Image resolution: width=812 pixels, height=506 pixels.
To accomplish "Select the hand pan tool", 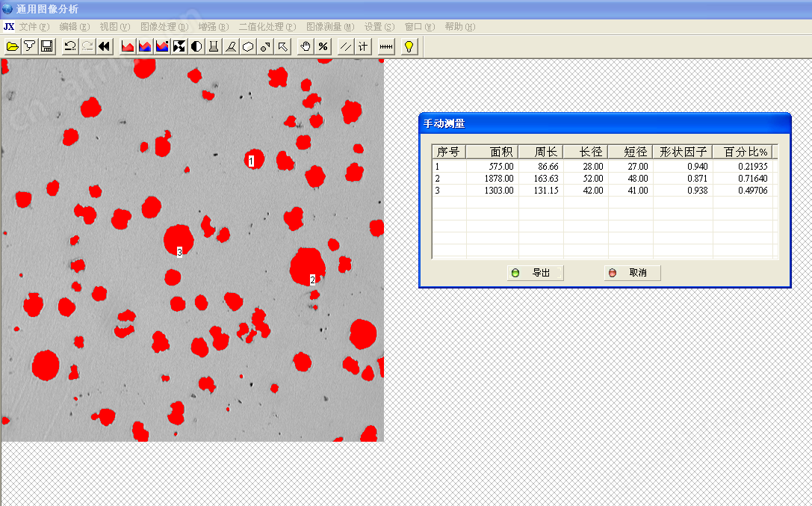I will pos(306,46).
